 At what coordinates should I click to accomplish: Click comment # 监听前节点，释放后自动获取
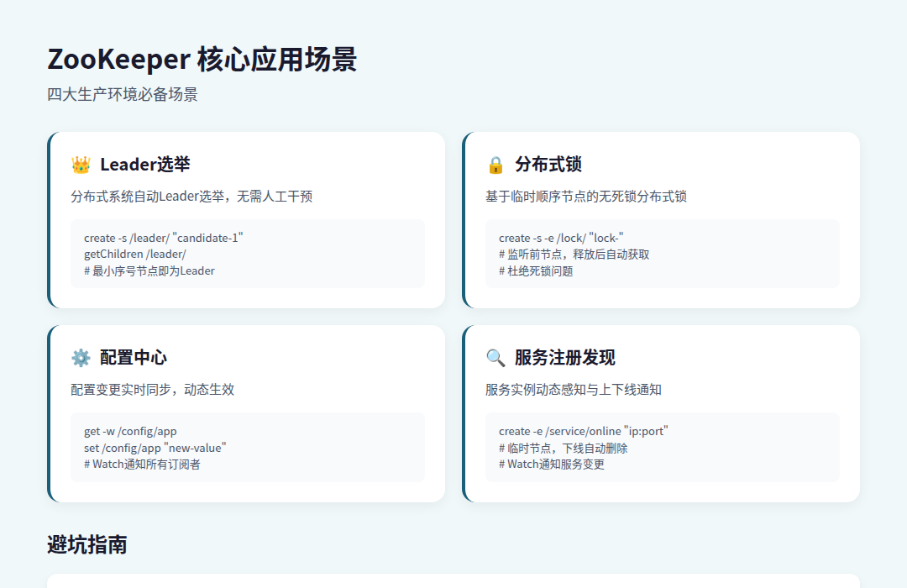pos(574,254)
